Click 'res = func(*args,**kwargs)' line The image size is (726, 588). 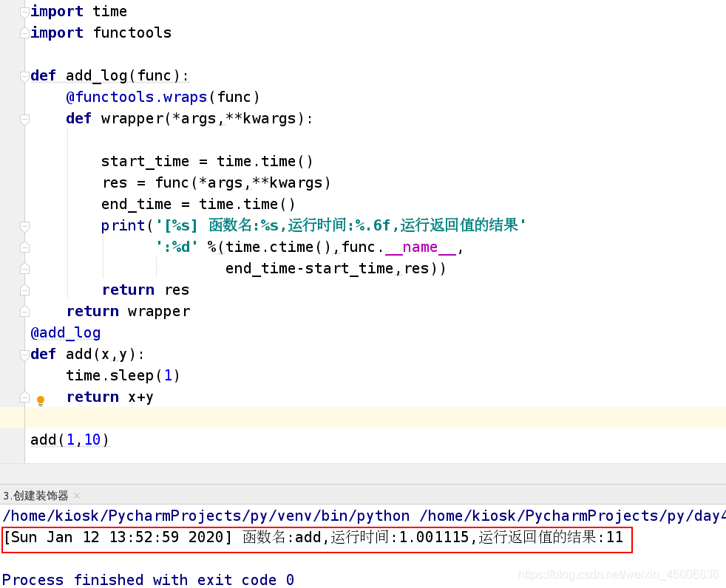coord(216,182)
